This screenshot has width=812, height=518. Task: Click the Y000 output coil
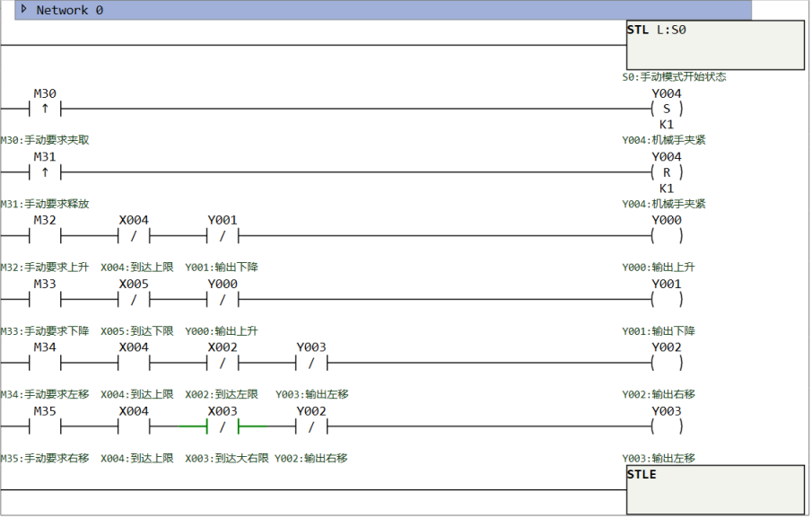click(666, 236)
